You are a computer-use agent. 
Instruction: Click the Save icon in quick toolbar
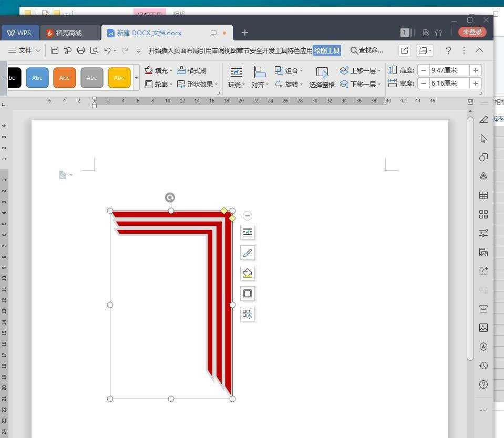point(55,50)
